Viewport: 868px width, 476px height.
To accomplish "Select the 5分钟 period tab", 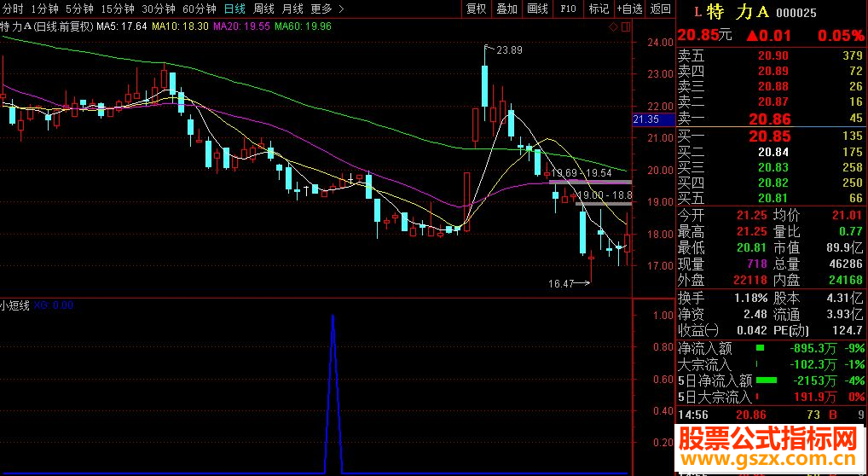I will [79, 9].
